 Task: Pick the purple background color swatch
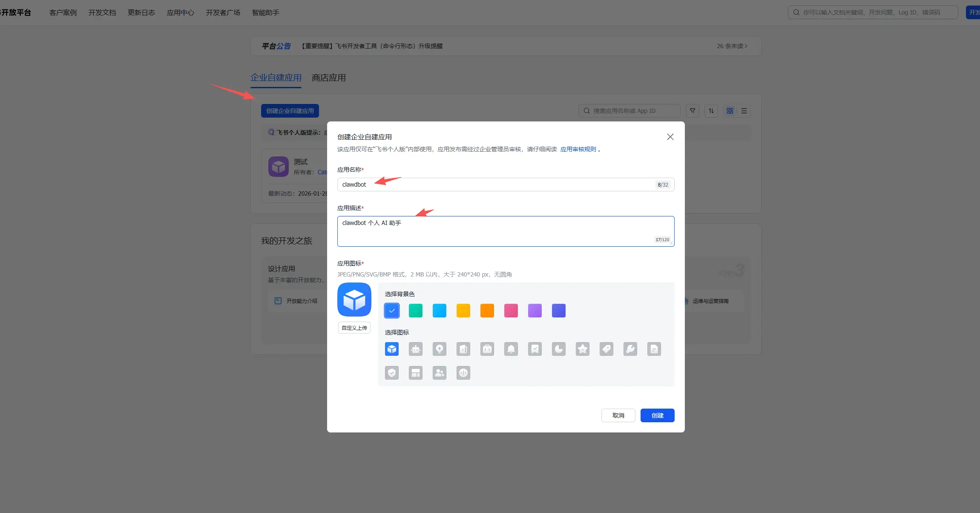(x=535, y=311)
